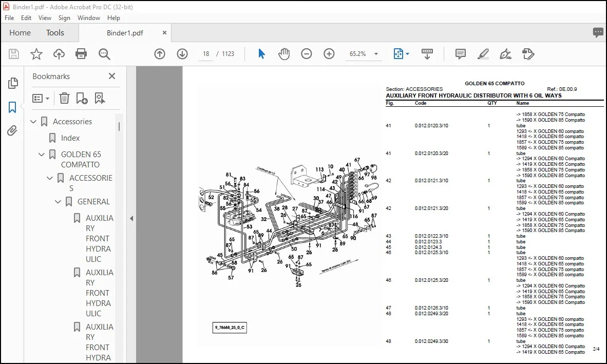The width and height of the screenshot is (607, 364).
Task: Open the Index bookmark
Action: (x=70, y=138)
